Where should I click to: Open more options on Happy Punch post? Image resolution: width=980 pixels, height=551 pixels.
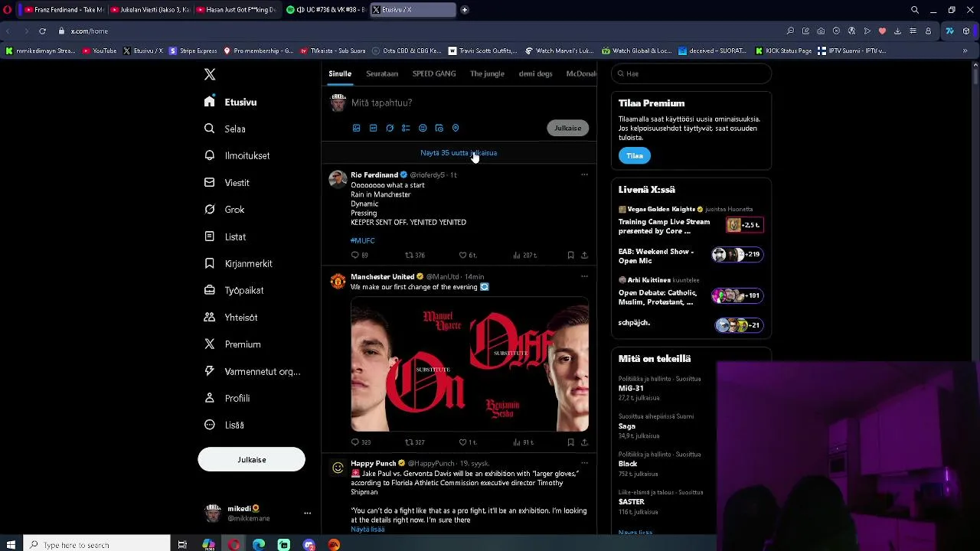[584, 463]
